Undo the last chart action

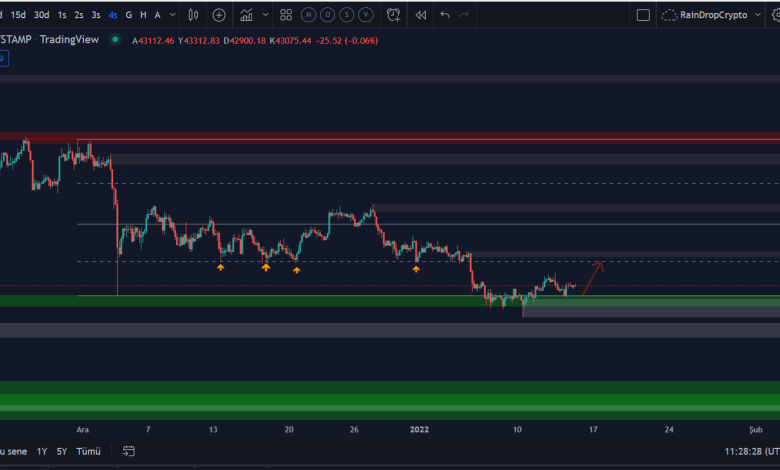[x=445, y=15]
